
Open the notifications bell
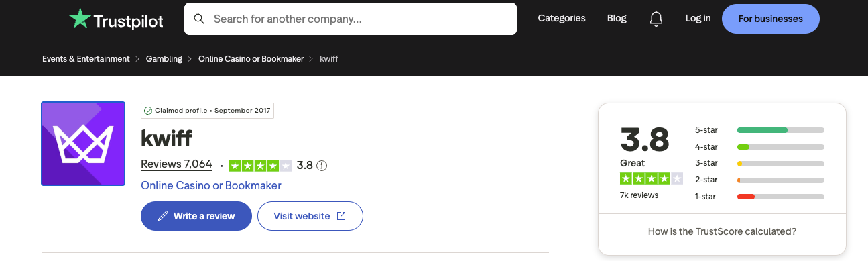tap(656, 19)
